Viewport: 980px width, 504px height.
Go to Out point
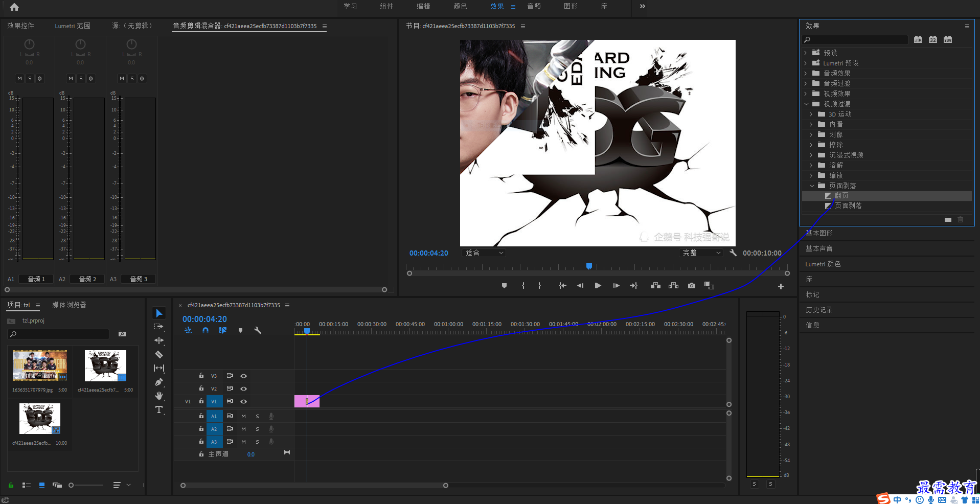click(633, 286)
